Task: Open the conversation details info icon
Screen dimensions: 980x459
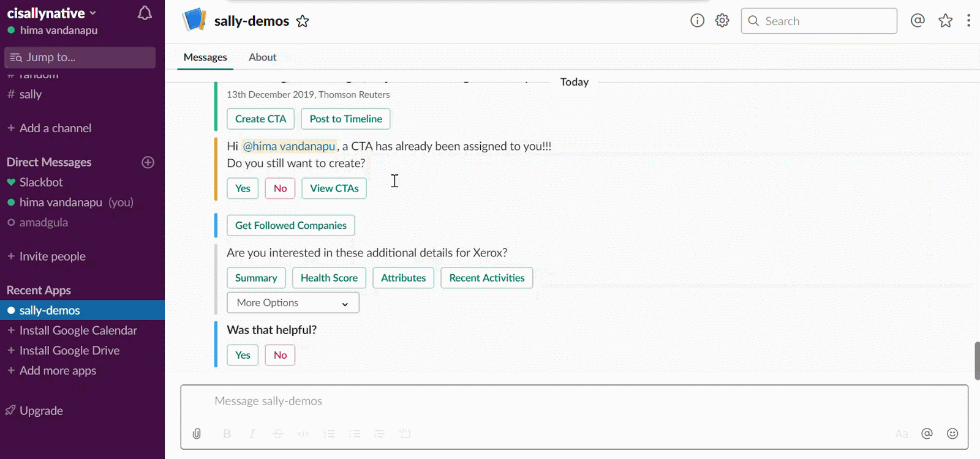Action: (x=697, y=21)
